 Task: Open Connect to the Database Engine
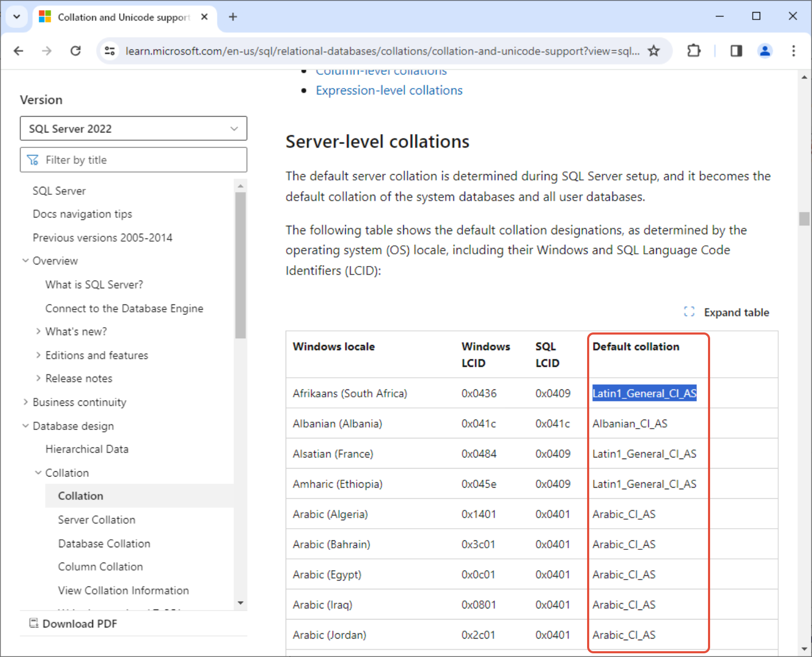point(124,308)
